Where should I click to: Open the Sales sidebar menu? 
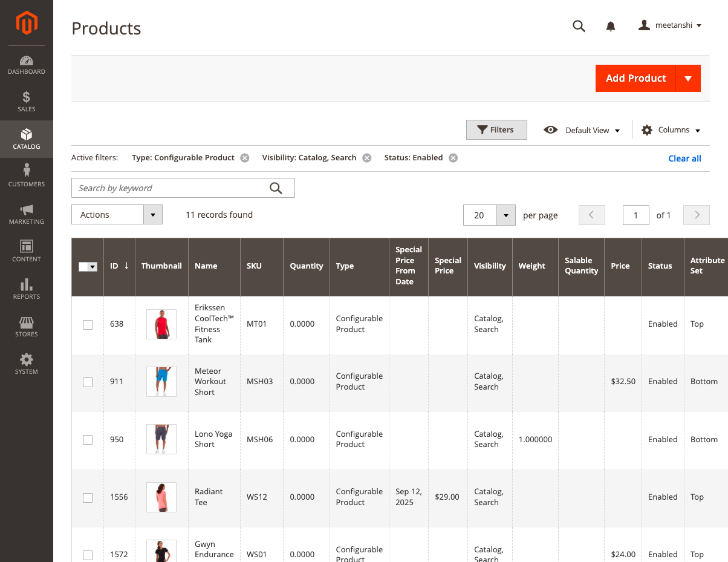click(x=27, y=102)
